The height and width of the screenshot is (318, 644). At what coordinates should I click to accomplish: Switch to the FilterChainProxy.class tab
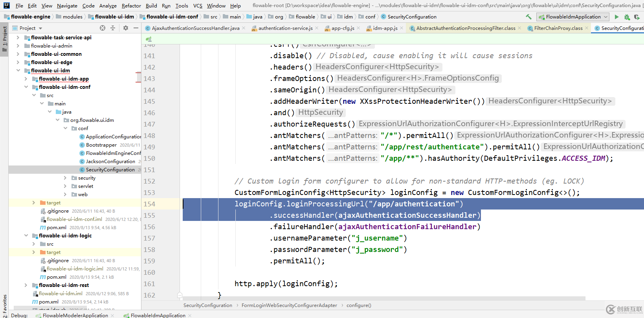point(558,28)
